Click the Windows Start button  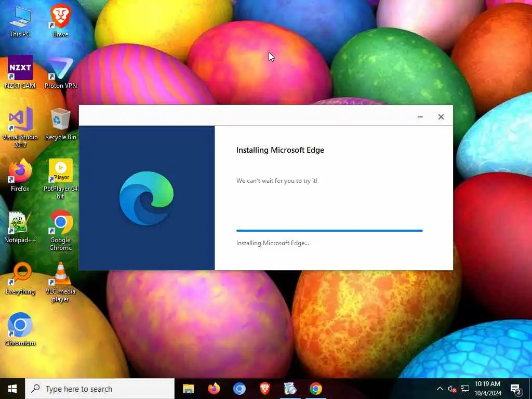point(12,389)
